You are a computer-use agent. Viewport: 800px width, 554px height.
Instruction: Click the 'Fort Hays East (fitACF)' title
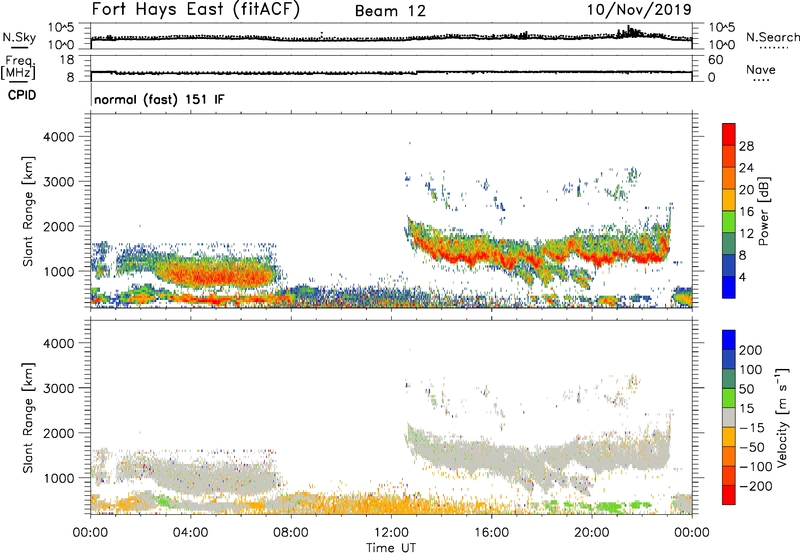[195, 9]
